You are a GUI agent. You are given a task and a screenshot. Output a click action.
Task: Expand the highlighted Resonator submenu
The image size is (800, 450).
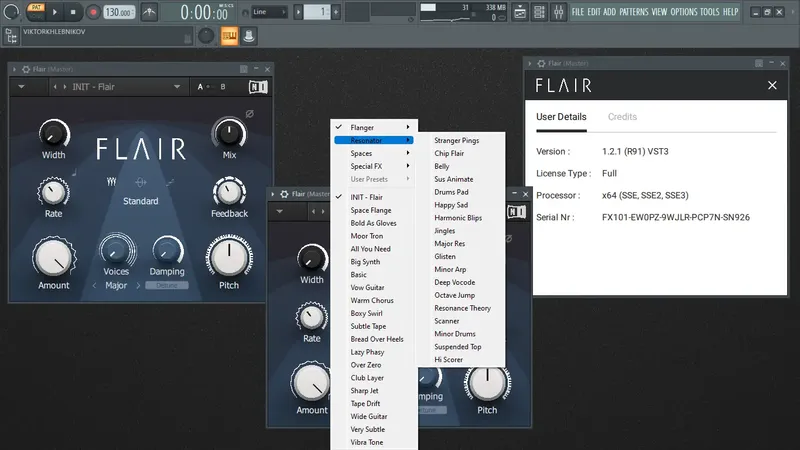click(374, 140)
